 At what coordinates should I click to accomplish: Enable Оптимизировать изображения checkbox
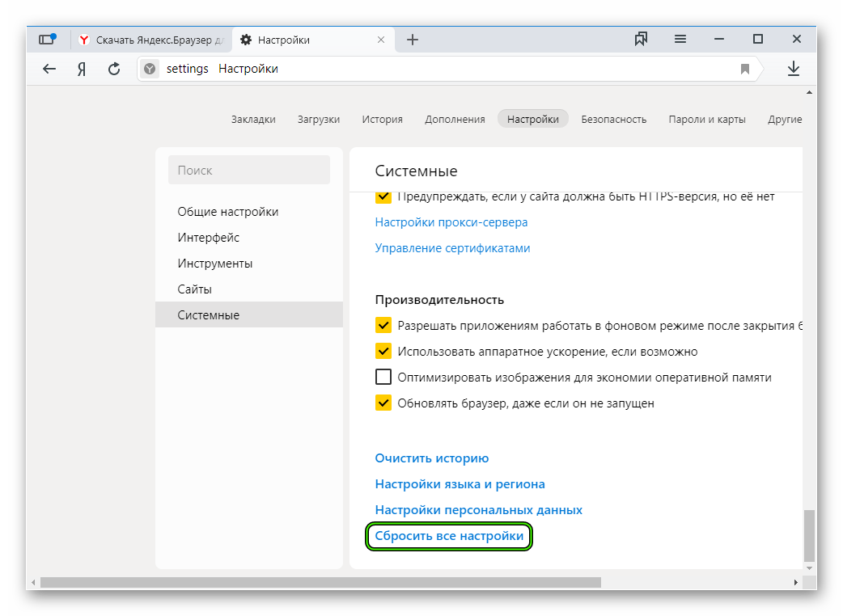point(383,377)
